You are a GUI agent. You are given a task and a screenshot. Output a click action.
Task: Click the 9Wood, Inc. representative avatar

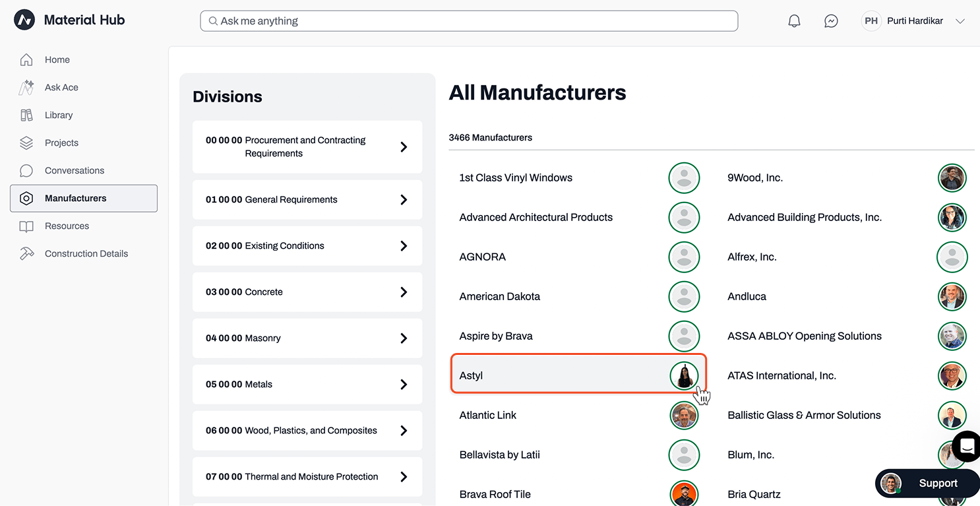tap(952, 177)
